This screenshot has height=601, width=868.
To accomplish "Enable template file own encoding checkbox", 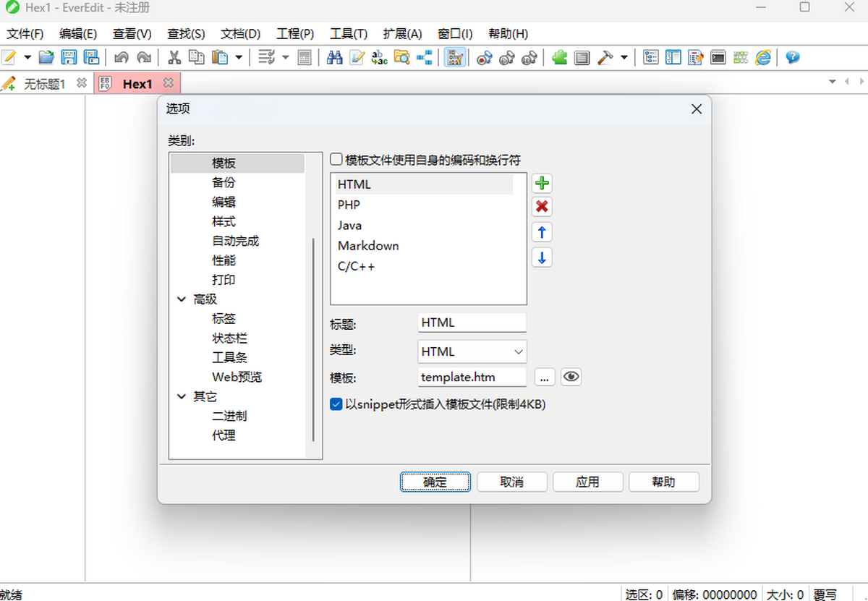I will click(x=336, y=160).
